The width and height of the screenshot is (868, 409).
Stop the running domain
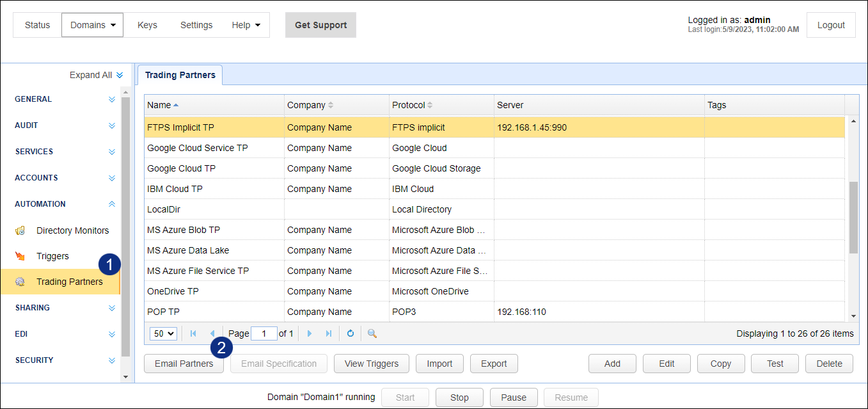pos(459,397)
